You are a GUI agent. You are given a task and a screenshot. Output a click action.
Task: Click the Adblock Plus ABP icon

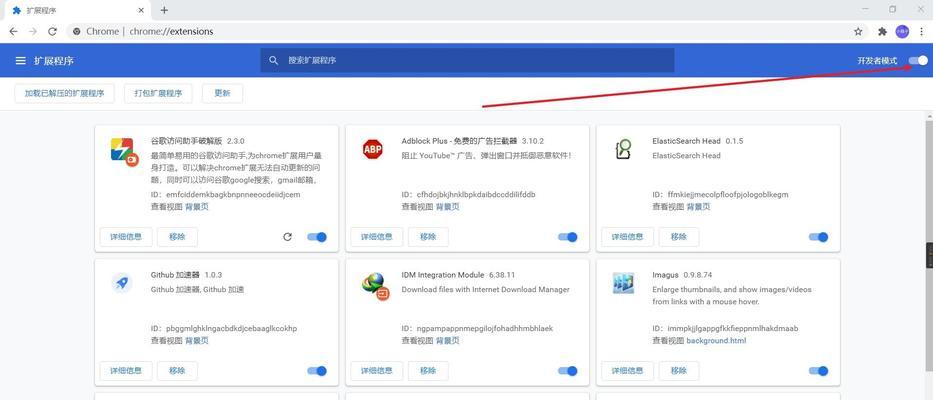pyautogui.click(x=372, y=149)
